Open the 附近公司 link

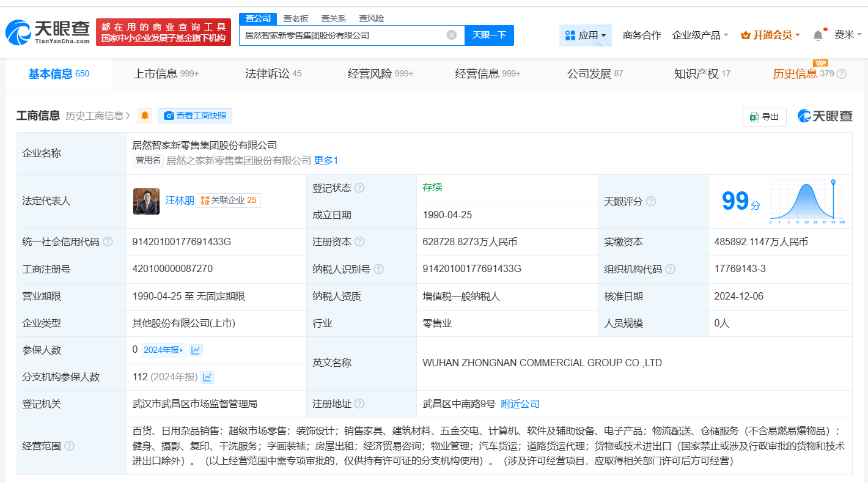[520, 404]
